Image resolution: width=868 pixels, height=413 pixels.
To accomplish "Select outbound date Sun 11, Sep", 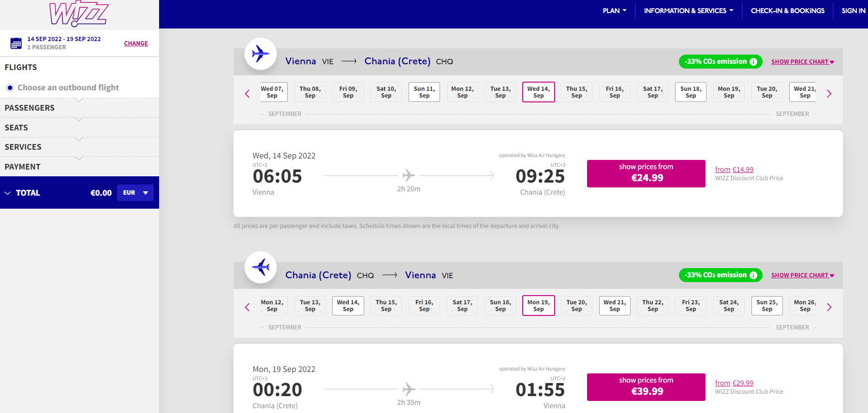I will pyautogui.click(x=424, y=92).
